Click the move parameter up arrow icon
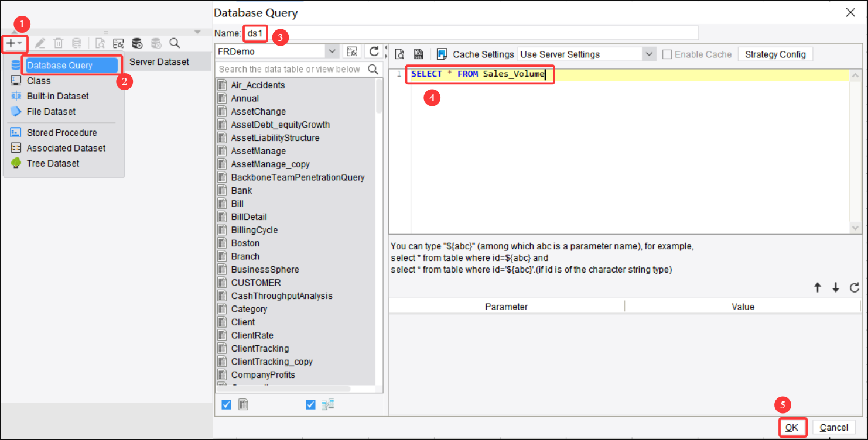The height and width of the screenshot is (440, 868). pos(818,287)
